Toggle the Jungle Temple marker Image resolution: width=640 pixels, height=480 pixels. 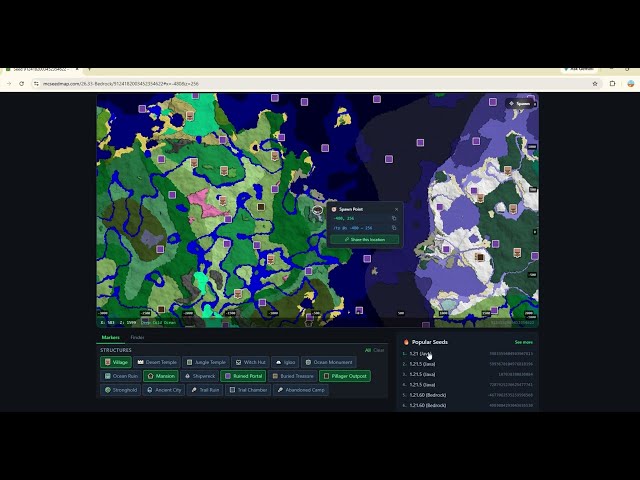point(206,362)
